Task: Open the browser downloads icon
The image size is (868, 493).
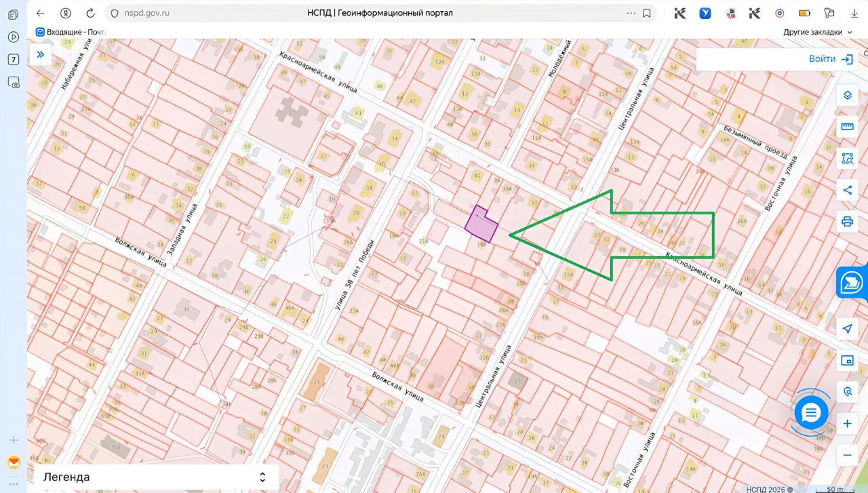Action: 854,13
